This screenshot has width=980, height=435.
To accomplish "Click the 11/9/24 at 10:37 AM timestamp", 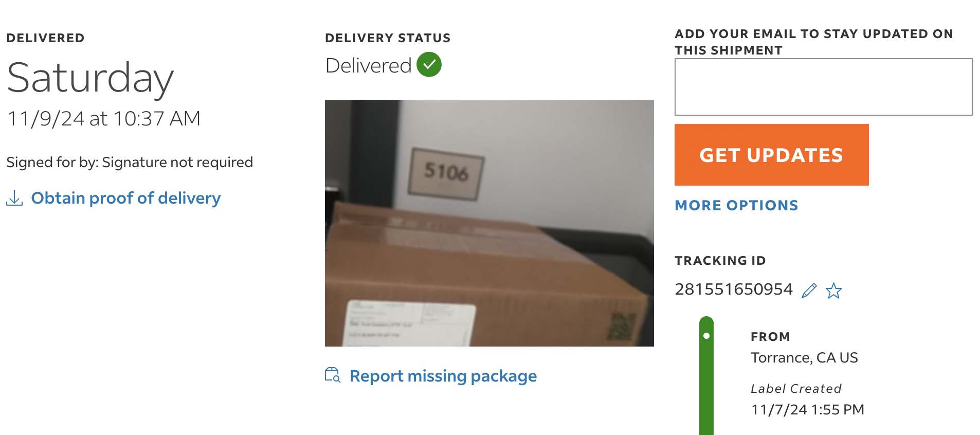I will click(x=103, y=119).
